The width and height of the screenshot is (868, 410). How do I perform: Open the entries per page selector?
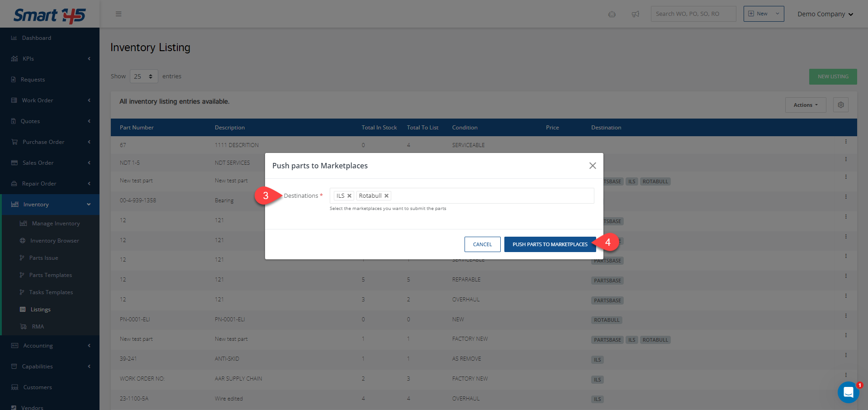click(144, 76)
